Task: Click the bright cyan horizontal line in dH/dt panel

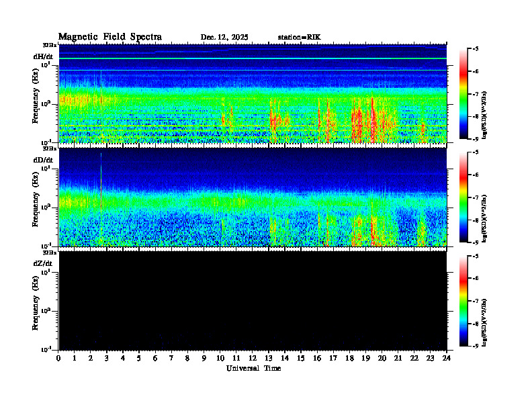Action: click(253, 58)
